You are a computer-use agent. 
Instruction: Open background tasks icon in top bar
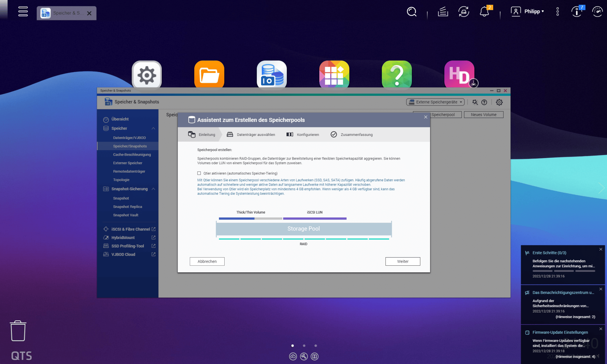[443, 12]
